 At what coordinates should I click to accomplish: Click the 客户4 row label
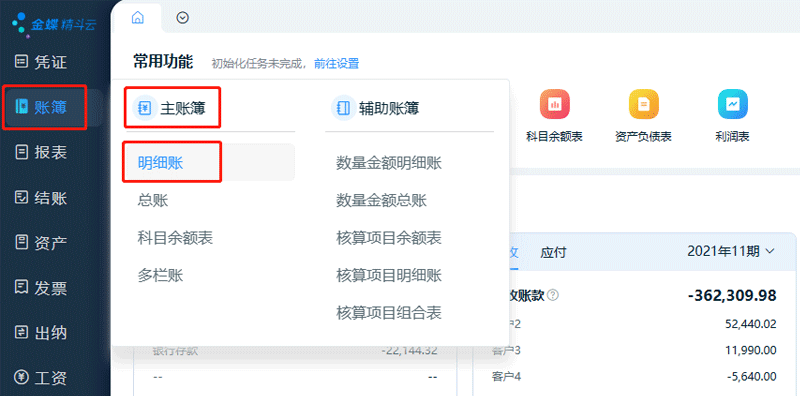tap(506, 377)
